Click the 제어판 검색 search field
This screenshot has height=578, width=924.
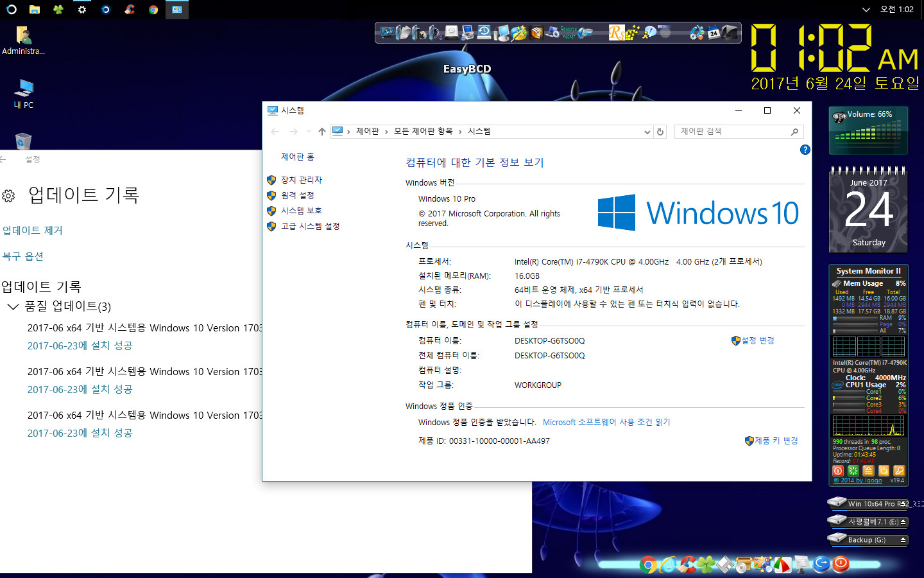pyautogui.click(x=739, y=132)
